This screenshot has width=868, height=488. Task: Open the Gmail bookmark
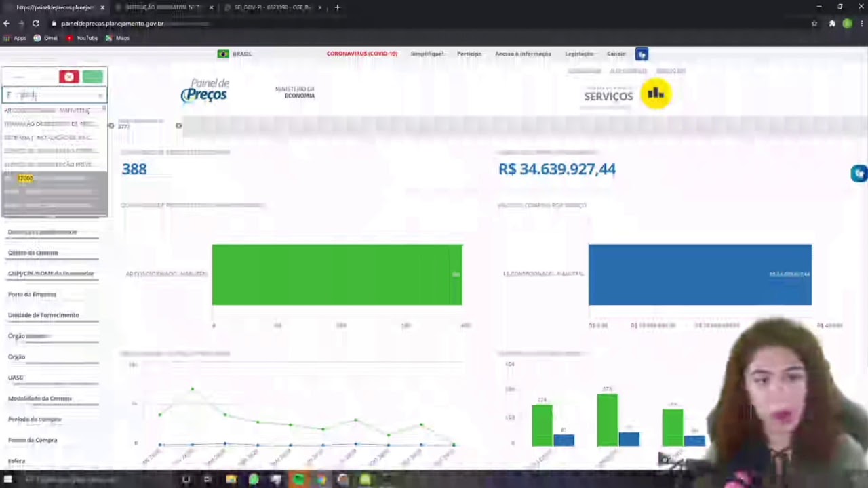click(46, 38)
